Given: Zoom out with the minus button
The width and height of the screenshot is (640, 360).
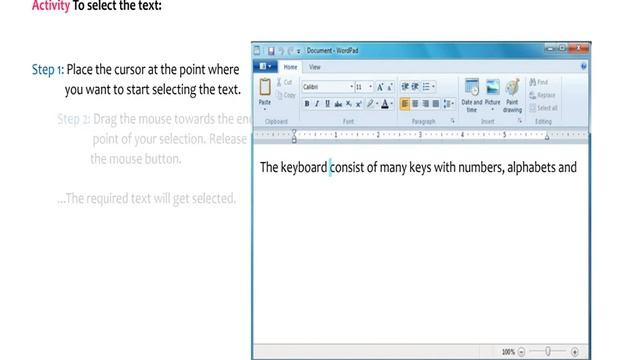Looking at the screenshot, I should (x=521, y=351).
